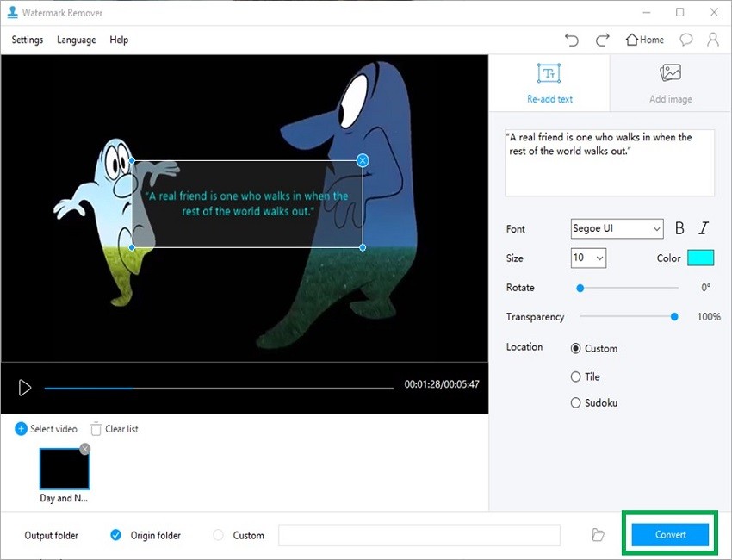This screenshot has width=732, height=560.
Task: Click the top-left handle of watermark box
Action: click(x=132, y=160)
